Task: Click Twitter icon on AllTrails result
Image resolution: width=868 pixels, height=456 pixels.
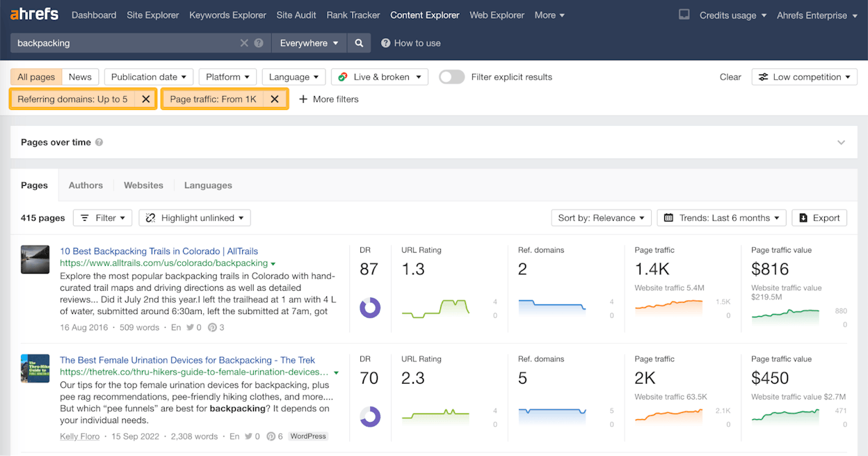Action: click(191, 327)
